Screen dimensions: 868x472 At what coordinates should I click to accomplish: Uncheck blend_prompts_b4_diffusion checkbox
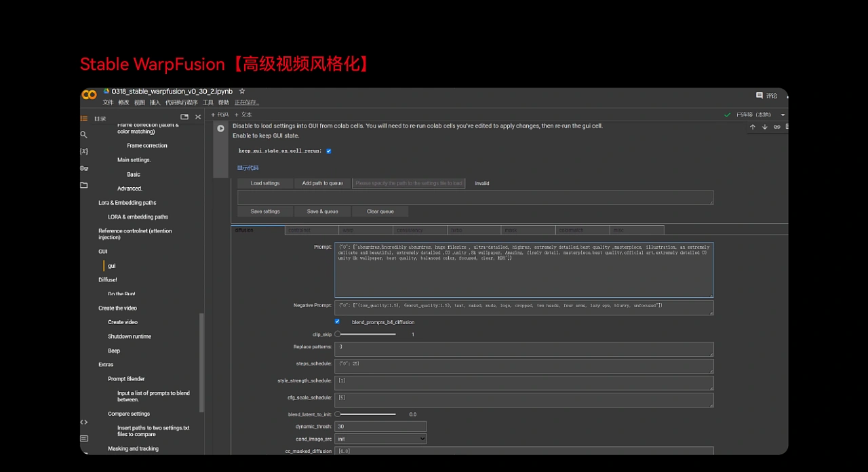(337, 321)
